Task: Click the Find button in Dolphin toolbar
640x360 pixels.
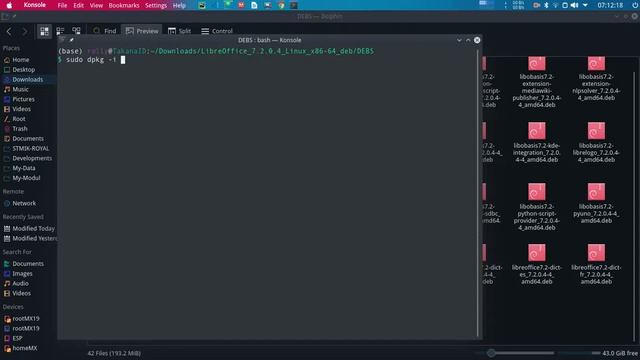Action: pyautogui.click(x=104, y=31)
